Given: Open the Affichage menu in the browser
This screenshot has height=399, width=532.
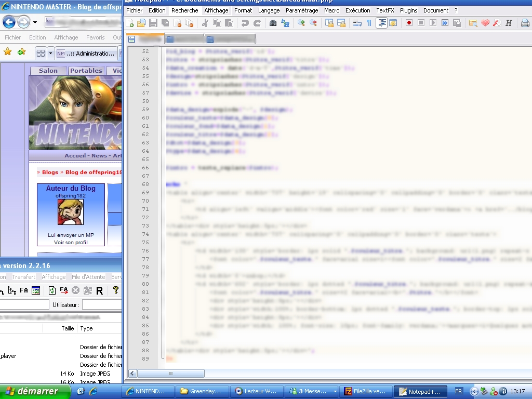Looking at the screenshot, I should pos(66,37).
